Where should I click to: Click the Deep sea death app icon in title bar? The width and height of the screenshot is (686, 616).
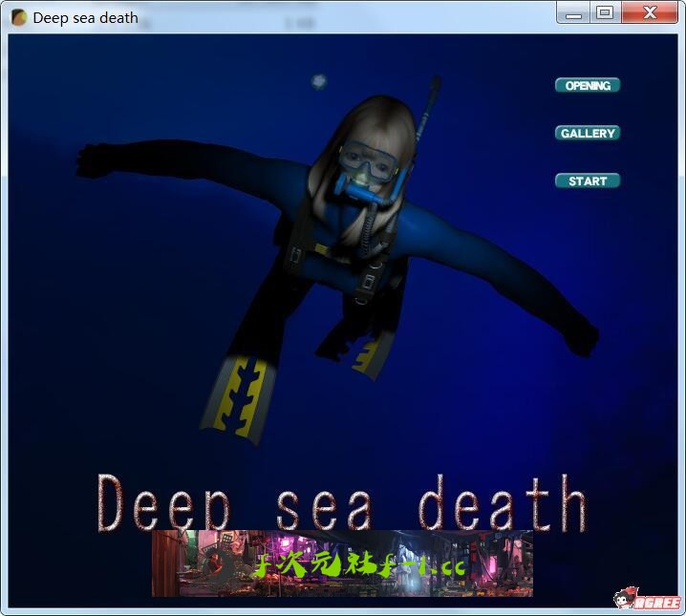19,17
